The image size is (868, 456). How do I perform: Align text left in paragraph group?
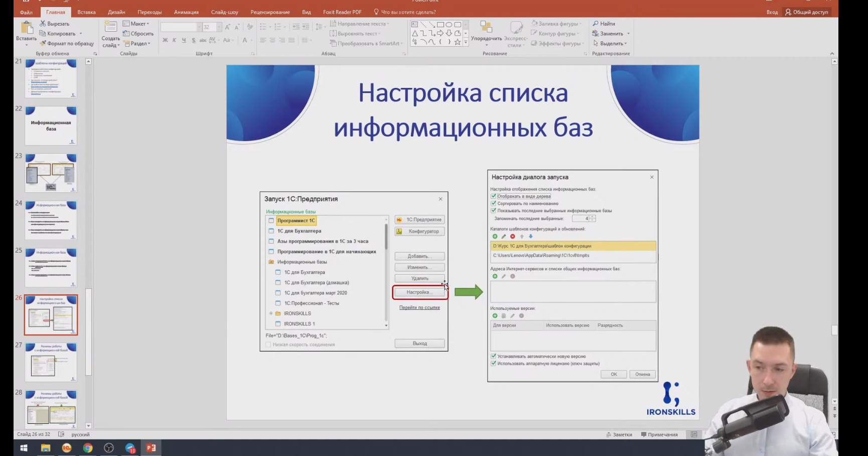tap(263, 40)
